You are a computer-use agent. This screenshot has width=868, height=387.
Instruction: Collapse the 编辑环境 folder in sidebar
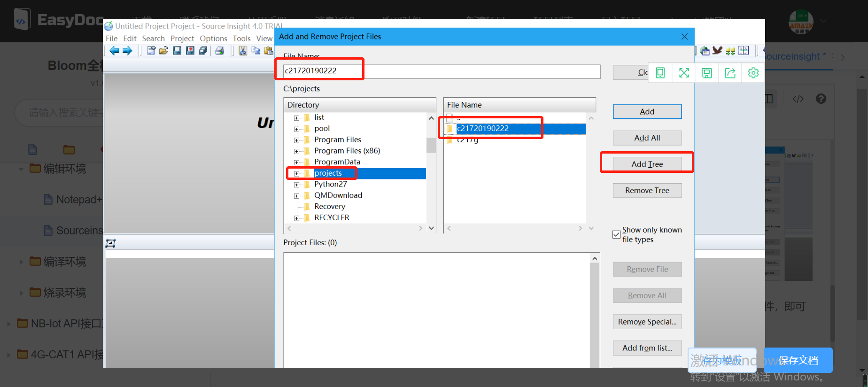pyautogui.click(x=21, y=169)
